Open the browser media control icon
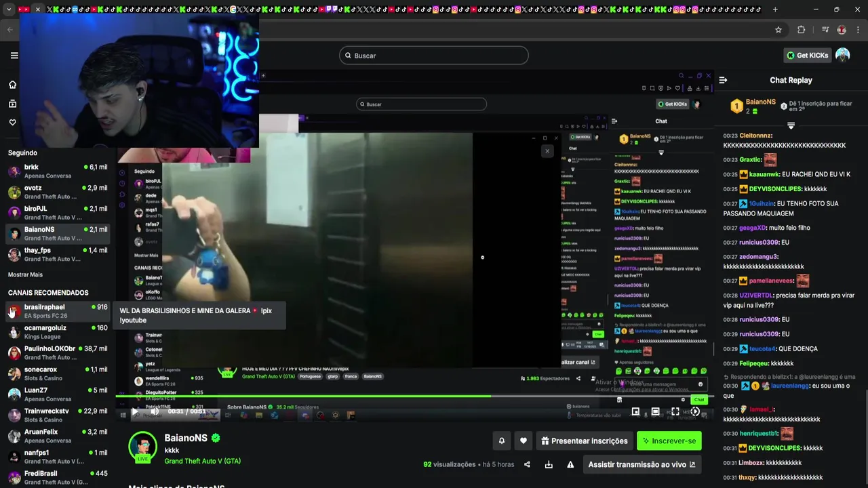 [825, 30]
